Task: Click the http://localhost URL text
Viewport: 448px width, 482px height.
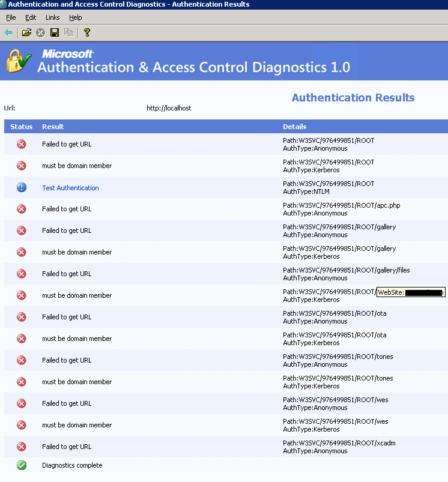Action: pyautogui.click(x=169, y=108)
